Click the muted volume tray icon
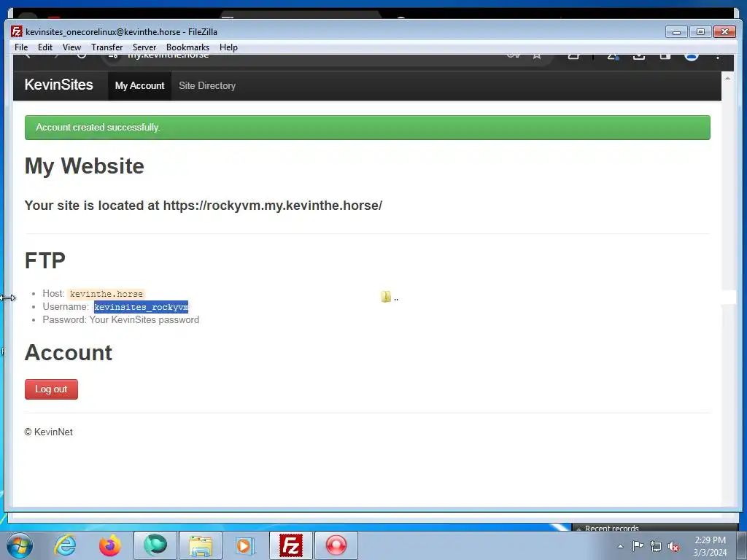The image size is (747, 560). point(673,546)
